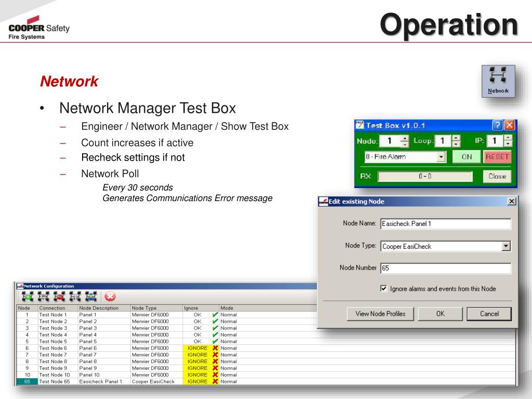Image resolution: width=532 pixels, height=399 pixels.
Task: Click the red circular X toolbar icon
Action: click(110, 297)
